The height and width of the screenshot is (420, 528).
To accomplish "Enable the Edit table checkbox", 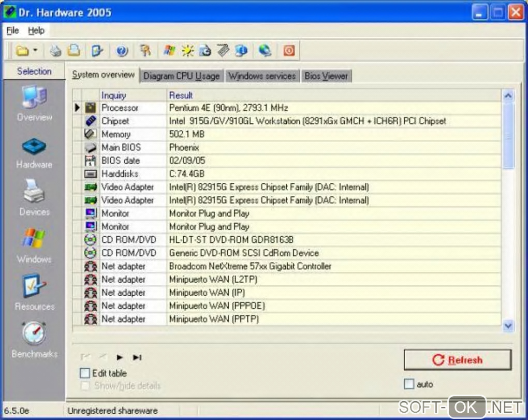I will click(x=85, y=373).
